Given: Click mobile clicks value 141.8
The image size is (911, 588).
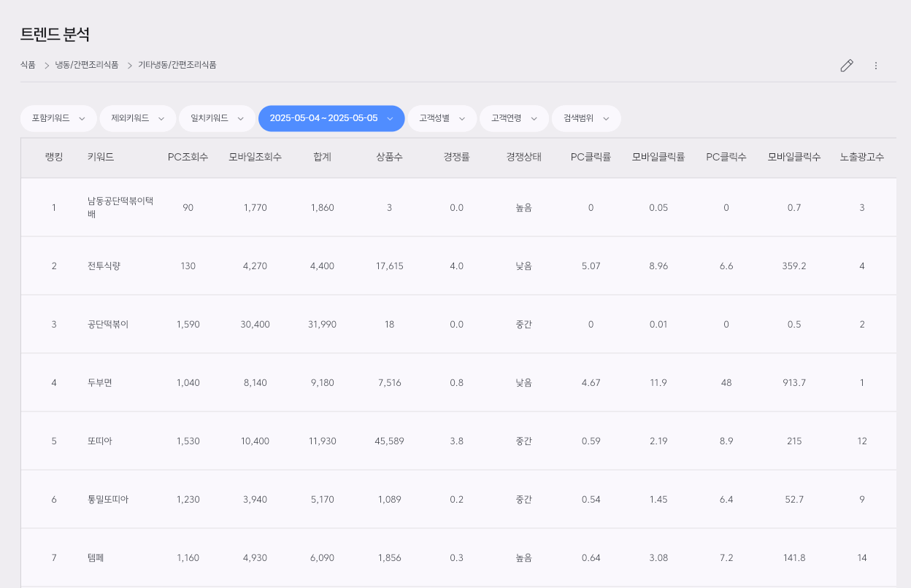Looking at the screenshot, I should (794, 558).
